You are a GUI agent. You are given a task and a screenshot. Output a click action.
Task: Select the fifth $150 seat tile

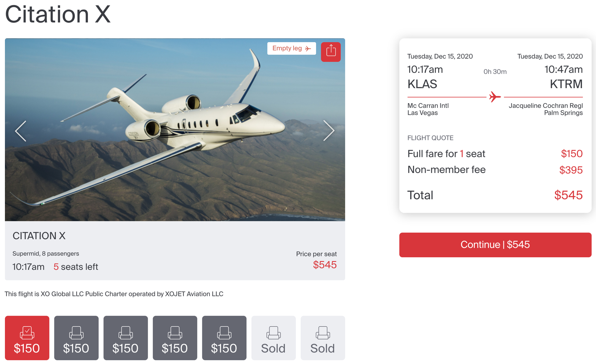pyautogui.click(x=224, y=338)
